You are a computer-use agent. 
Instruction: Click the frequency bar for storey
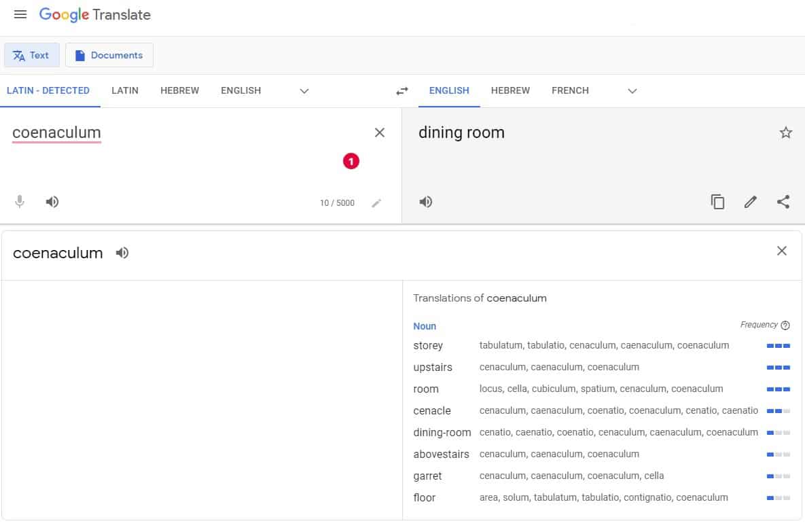click(778, 346)
